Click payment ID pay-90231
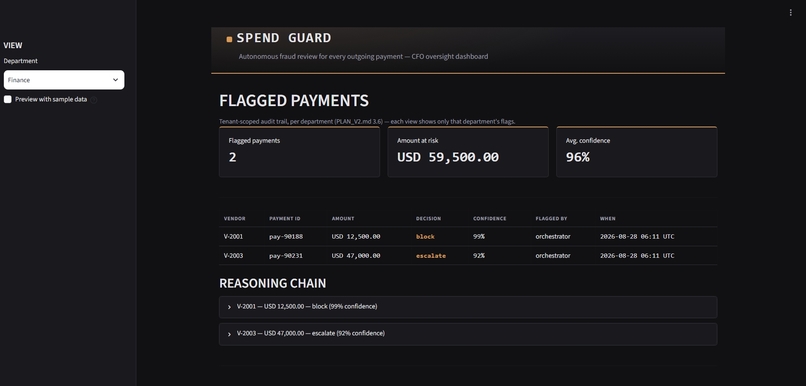Viewport: 806px width, 386px height. pos(286,255)
